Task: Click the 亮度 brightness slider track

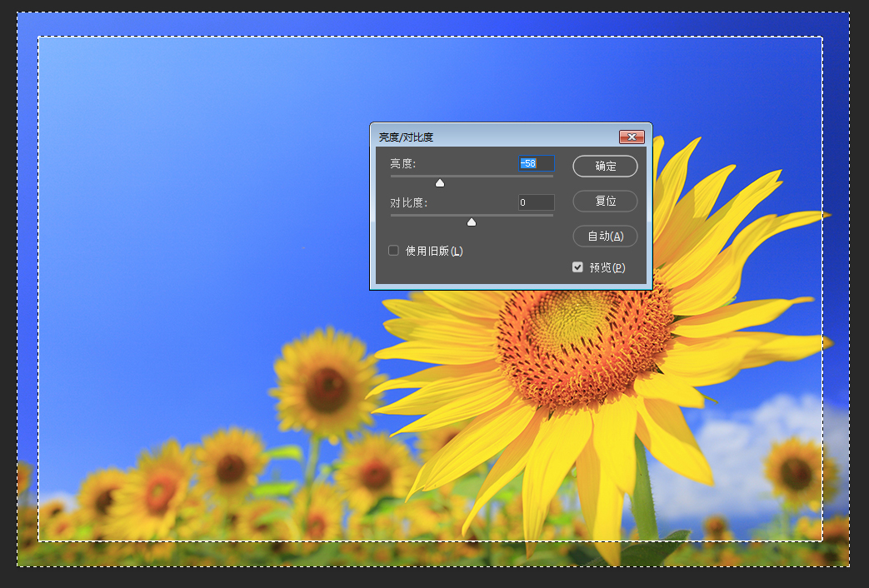Action: coord(472,177)
